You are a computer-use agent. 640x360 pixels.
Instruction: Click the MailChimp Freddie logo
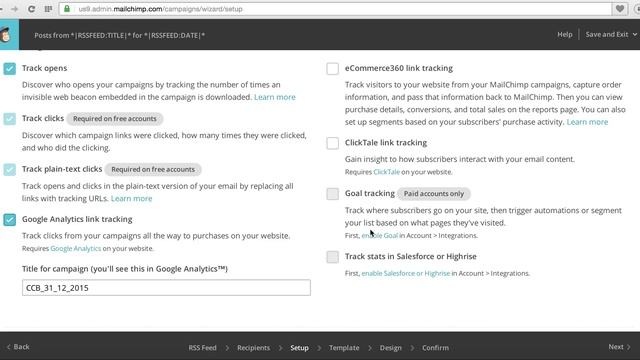[7, 35]
